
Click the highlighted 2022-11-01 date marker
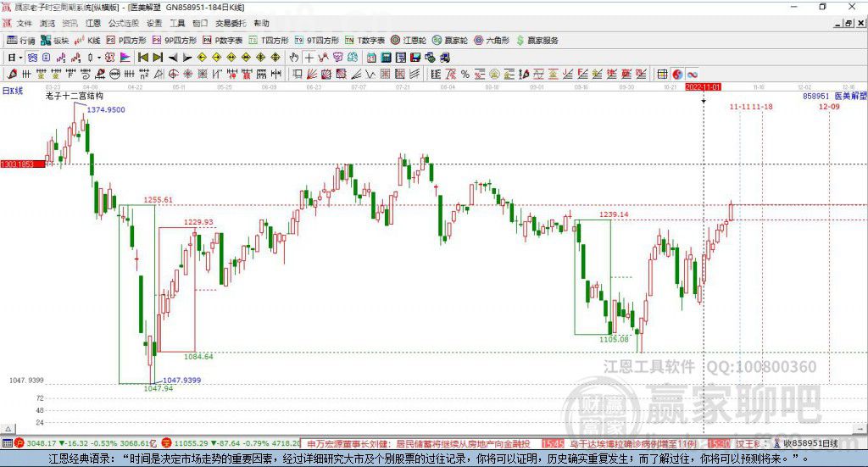pos(703,87)
